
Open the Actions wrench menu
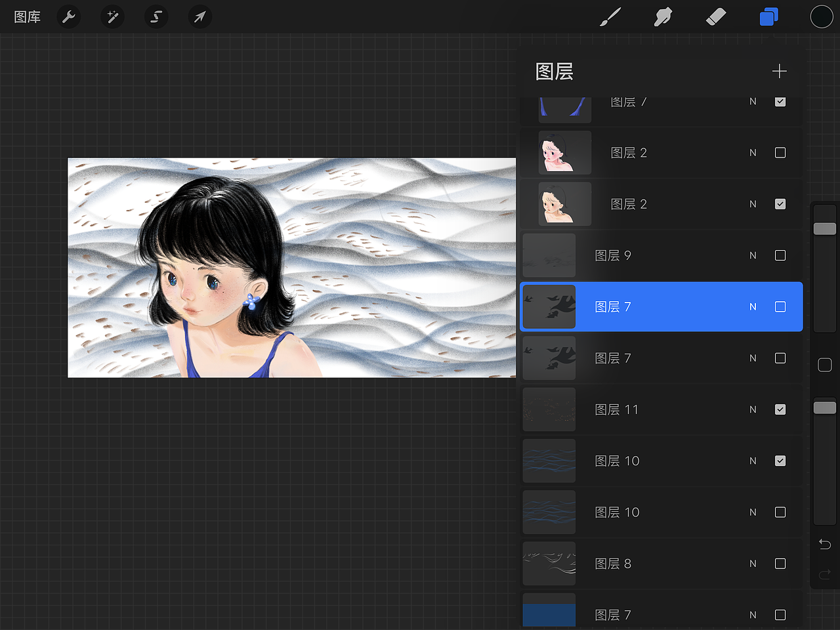click(x=69, y=16)
